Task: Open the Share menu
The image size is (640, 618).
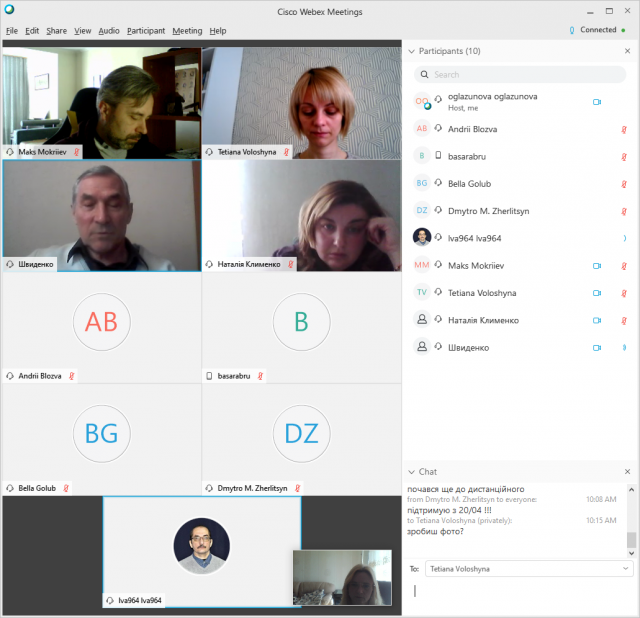Action: pyautogui.click(x=56, y=31)
